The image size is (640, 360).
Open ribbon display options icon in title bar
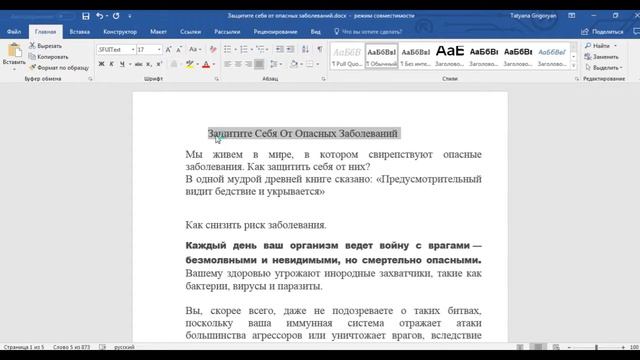572,16
